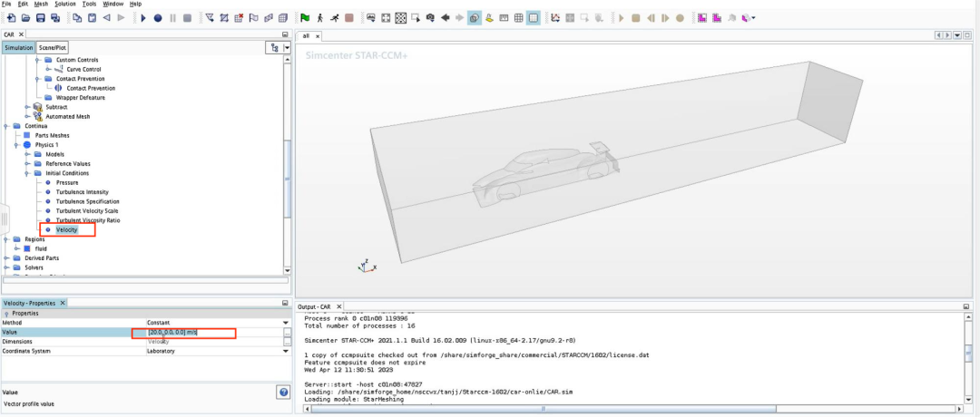
Task: Expand the Derived Parts folder
Action: click(6, 257)
